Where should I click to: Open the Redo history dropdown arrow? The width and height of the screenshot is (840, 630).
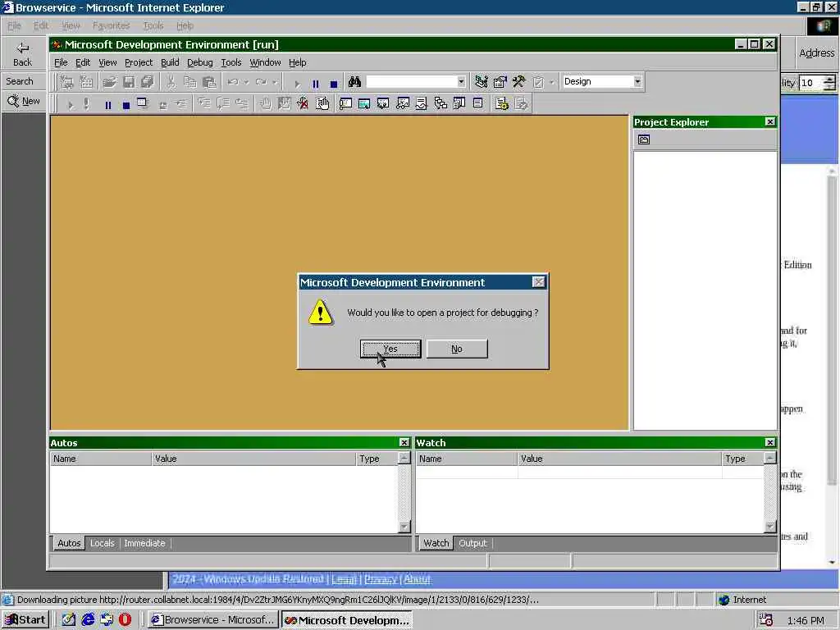point(275,82)
